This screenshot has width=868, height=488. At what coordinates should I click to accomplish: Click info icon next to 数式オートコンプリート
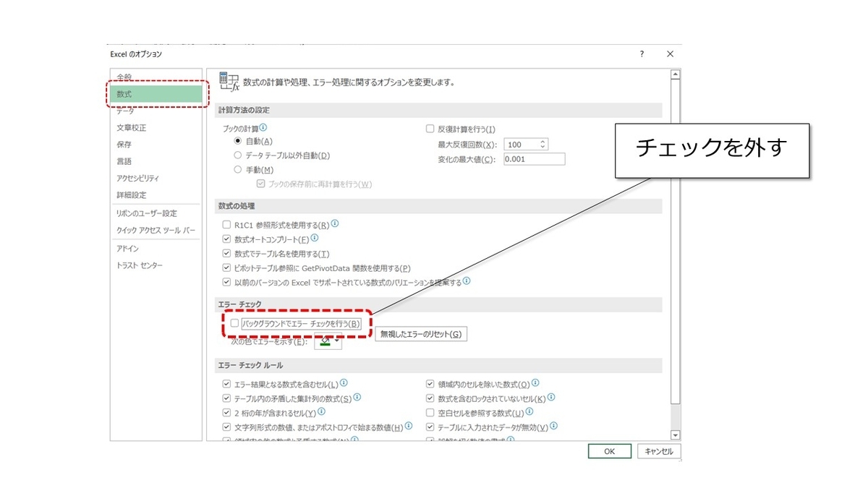[315, 238]
